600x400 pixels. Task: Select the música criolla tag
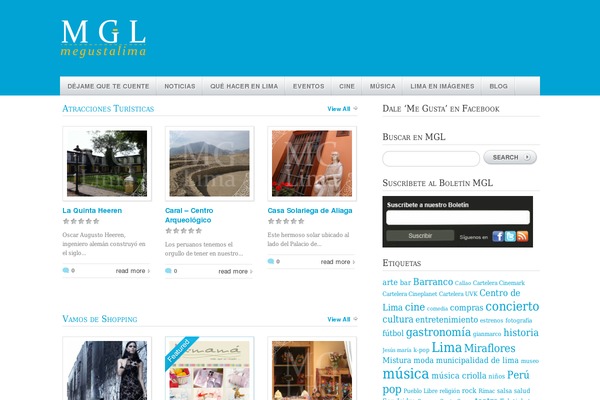[459, 376]
